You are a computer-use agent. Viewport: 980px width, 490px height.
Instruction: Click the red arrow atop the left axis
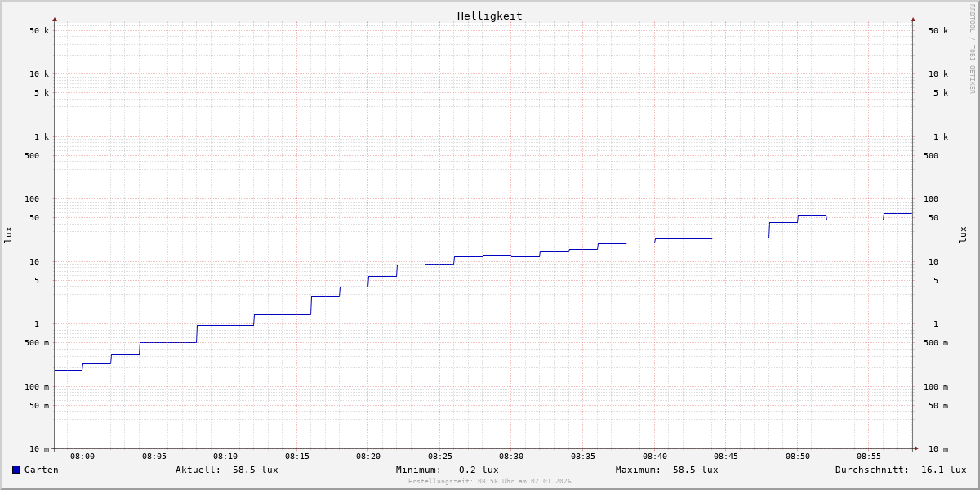(55, 19)
